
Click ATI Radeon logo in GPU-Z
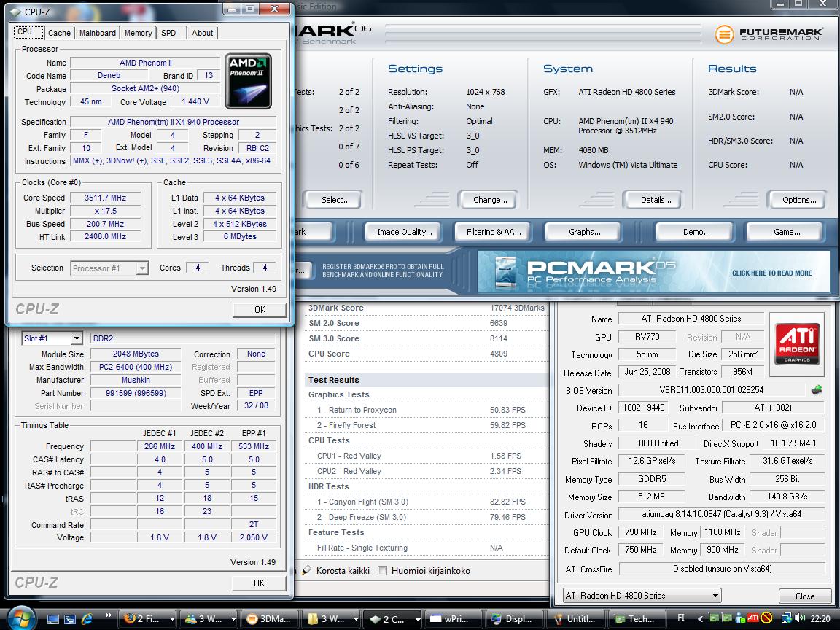coord(796,343)
